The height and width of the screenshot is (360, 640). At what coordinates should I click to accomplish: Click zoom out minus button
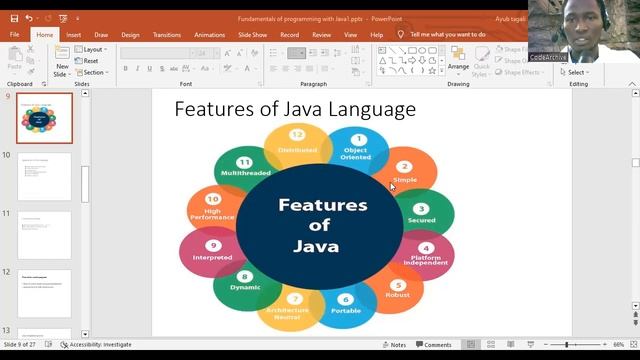[x=546, y=345]
